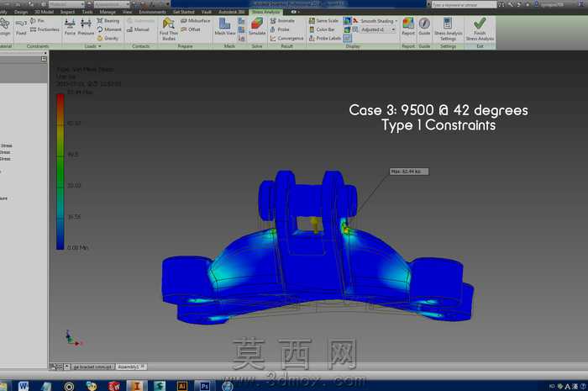Open the Manage tab
This screenshot has height=391, width=588.
coord(108,12)
